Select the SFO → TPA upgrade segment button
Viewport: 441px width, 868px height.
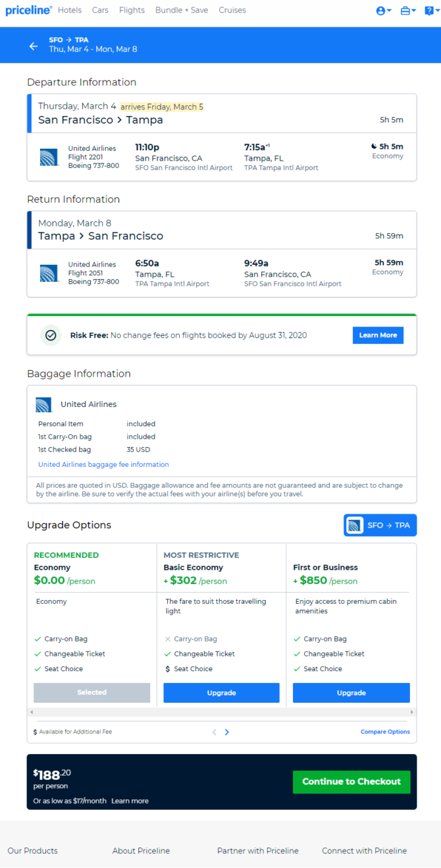(380, 525)
